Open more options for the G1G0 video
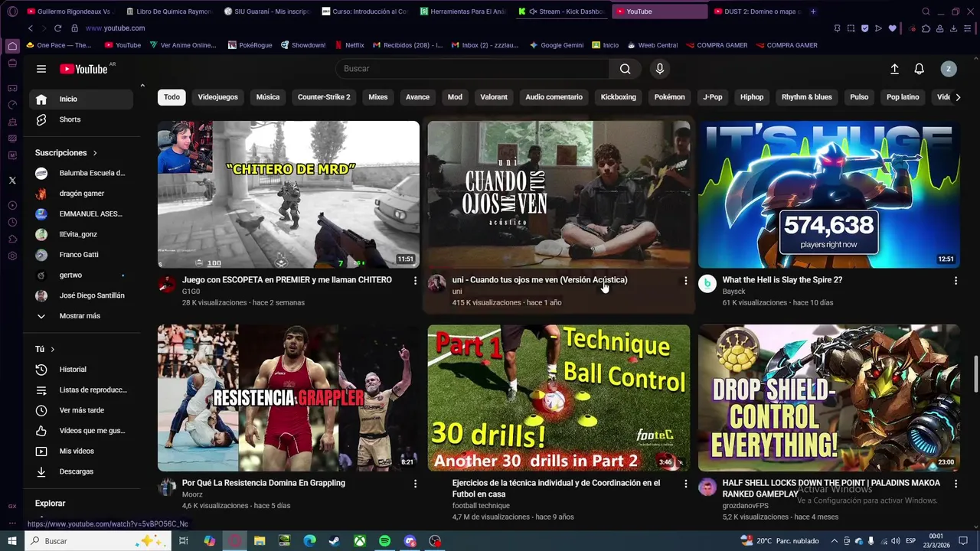 point(416,281)
